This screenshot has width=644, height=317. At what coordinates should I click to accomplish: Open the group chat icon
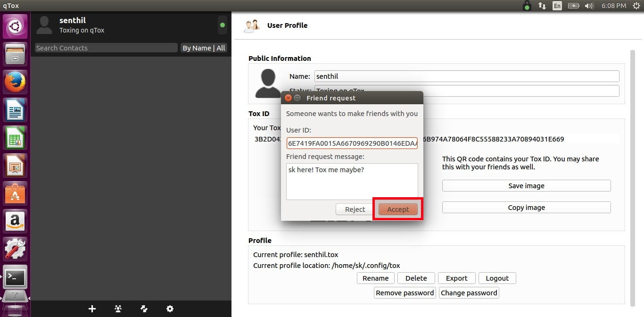pyautogui.click(x=118, y=309)
